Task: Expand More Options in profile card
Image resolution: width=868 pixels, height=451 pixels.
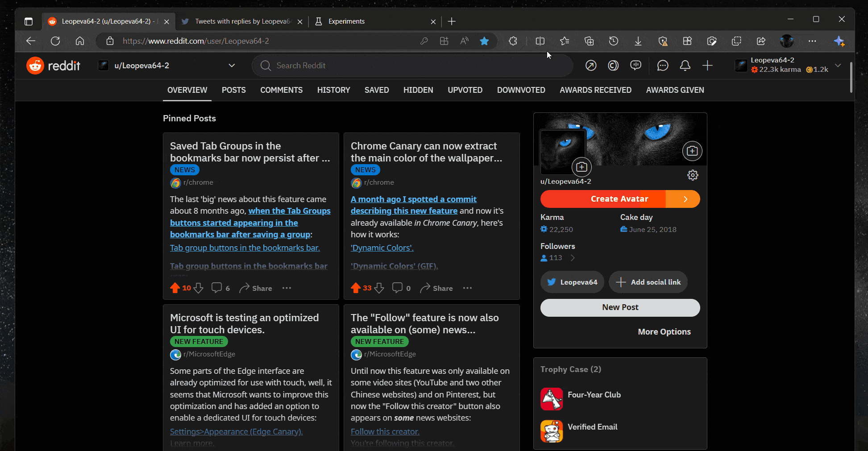Action: coord(664,332)
